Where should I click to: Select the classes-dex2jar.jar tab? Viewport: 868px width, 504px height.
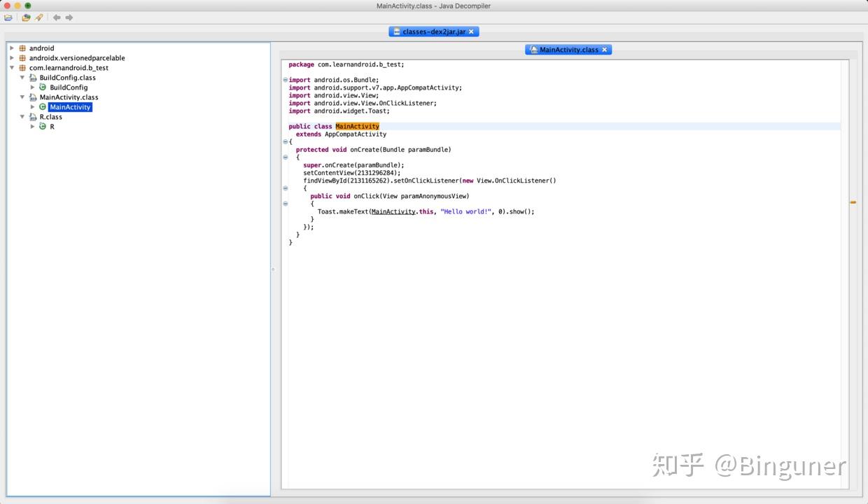click(433, 31)
